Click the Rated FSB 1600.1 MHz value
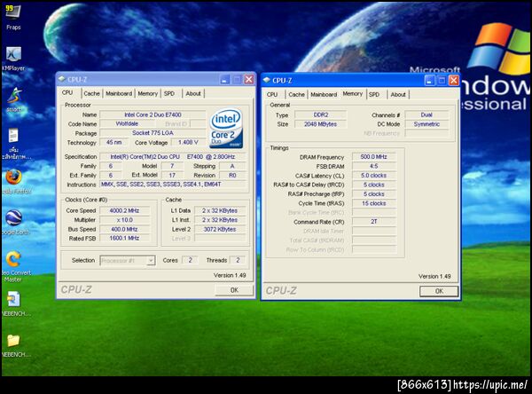This screenshot has height=394, width=532. tap(124, 239)
